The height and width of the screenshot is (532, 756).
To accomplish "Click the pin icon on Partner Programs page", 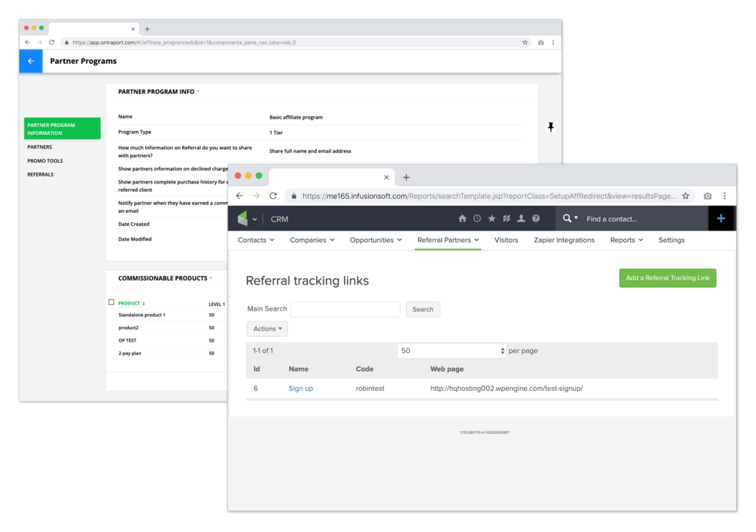I will click(x=551, y=127).
